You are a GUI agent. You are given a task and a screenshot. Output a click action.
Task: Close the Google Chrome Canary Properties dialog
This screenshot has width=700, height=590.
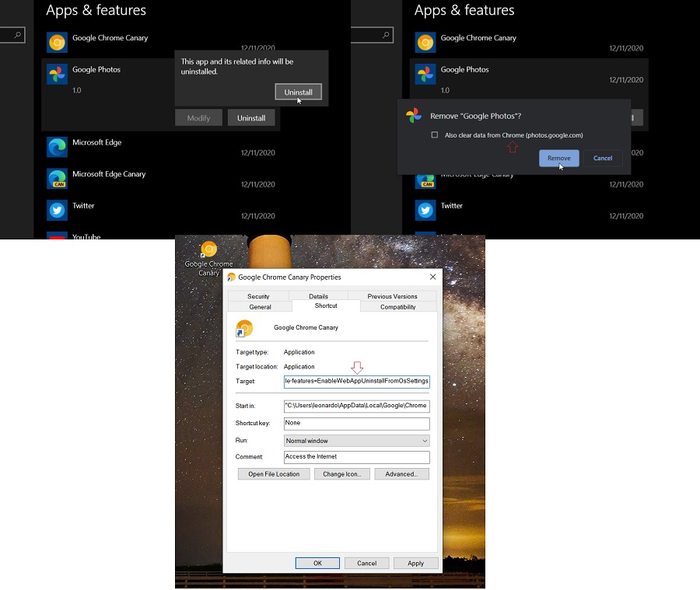[432, 278]
